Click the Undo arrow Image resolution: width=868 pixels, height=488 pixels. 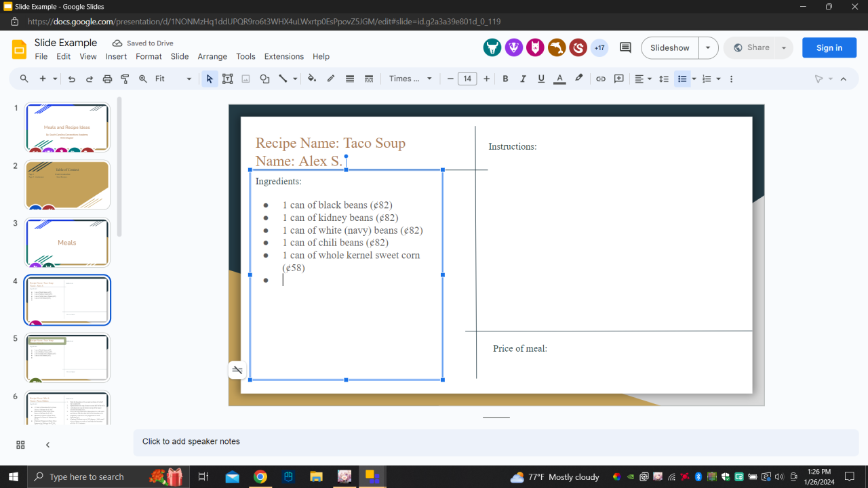[x=72, y=79]
